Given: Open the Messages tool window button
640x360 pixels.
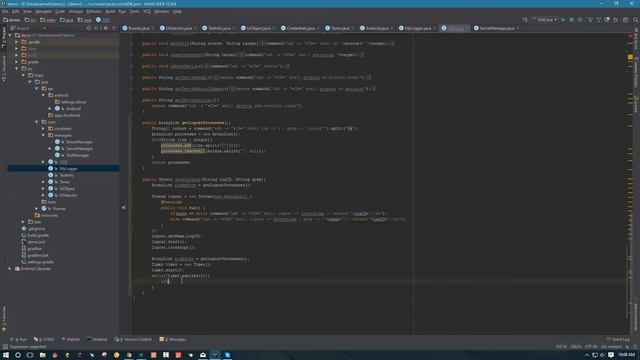Looking at the screenshot, I should [x=173, y=340].
